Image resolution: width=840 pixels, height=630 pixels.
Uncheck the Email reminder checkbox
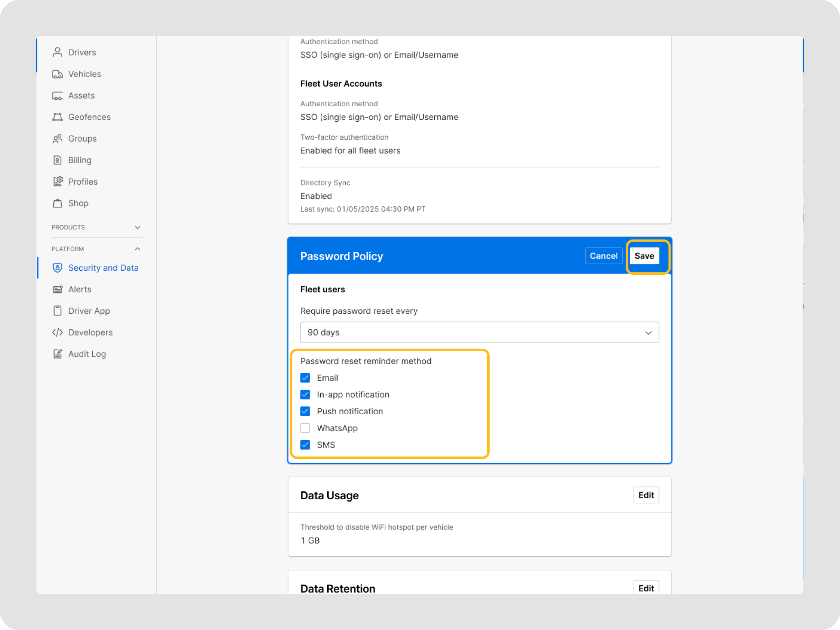305,378
